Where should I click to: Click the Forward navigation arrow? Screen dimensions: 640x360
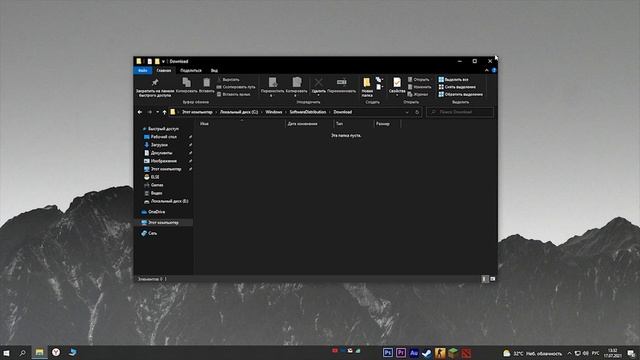[x=149, y=112]
